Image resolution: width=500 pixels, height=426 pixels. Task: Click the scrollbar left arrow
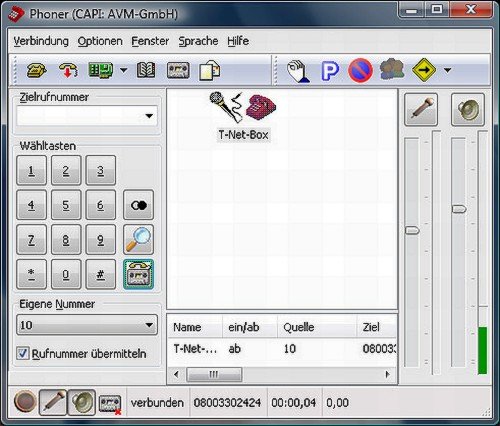click(x=176, y=375)
